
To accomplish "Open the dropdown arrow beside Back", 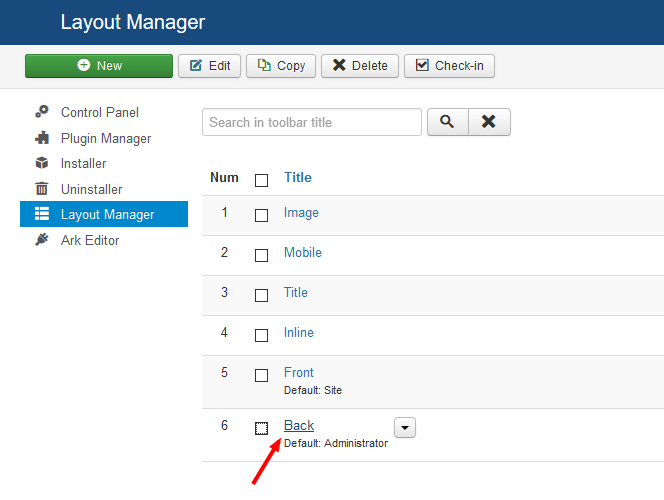I will [405, 427].
